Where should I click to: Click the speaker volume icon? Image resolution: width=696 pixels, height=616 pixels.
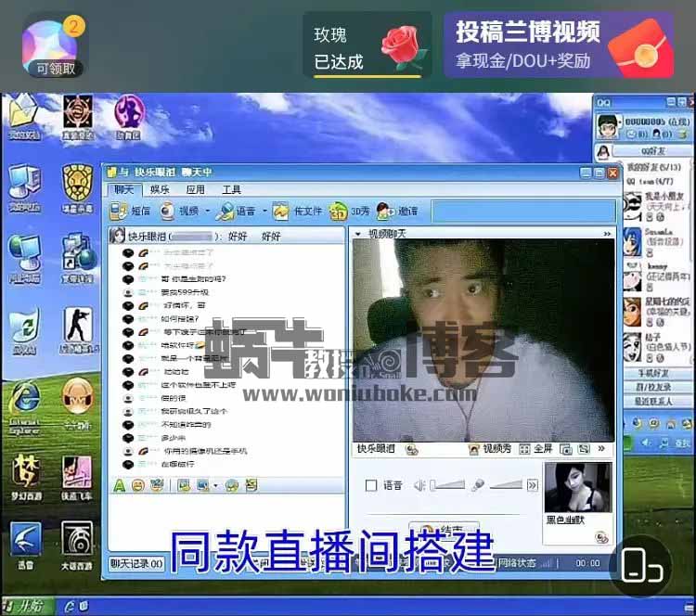[419, 485]
